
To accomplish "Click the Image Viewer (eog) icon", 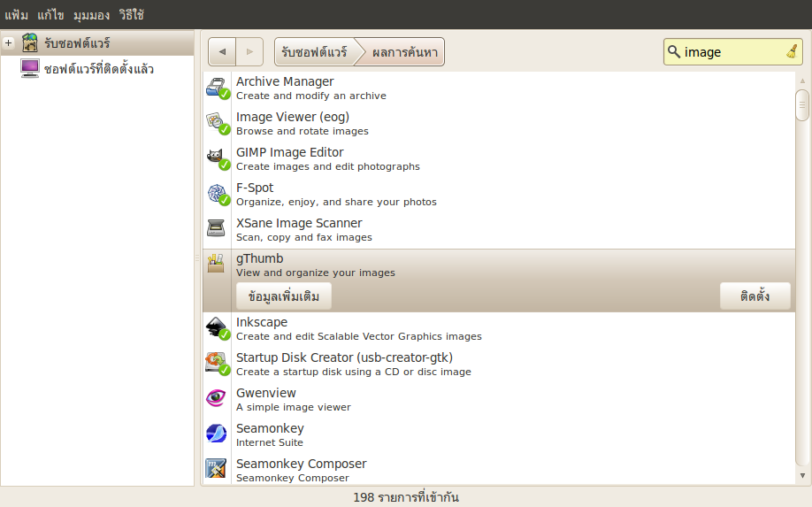I will (x=217, y=123).
